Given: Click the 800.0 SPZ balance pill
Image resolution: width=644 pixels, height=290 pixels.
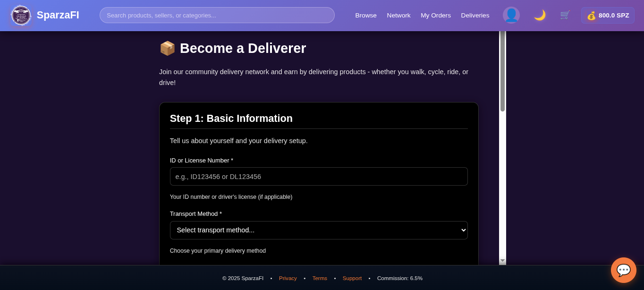Looking at the screenshot, I should (x=608, y=15).
